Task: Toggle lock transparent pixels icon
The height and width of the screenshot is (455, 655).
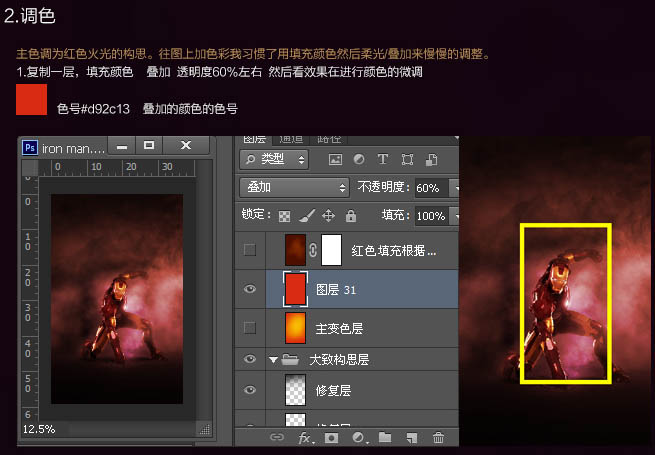Action: (284, 216)
